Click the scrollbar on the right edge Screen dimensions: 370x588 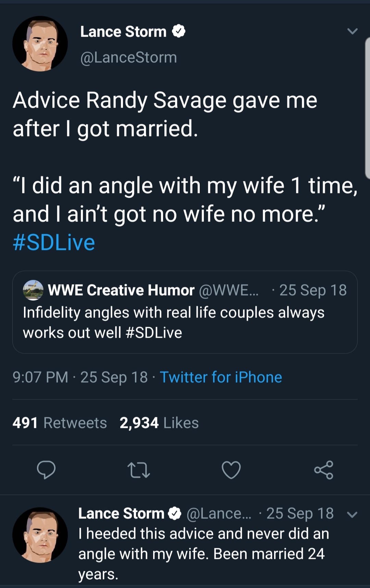click(x=368, y=108)
